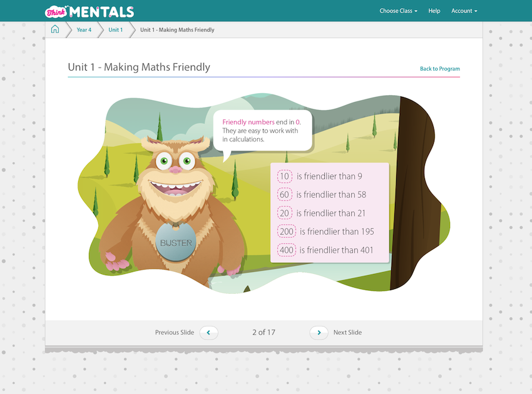Open the Help menu item

(434, 11)
